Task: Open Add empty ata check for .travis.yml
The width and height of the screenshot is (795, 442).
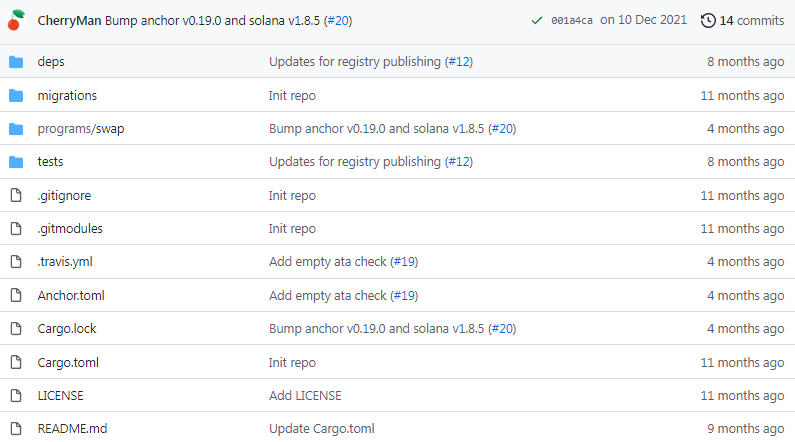Action: tap(328, 262)
